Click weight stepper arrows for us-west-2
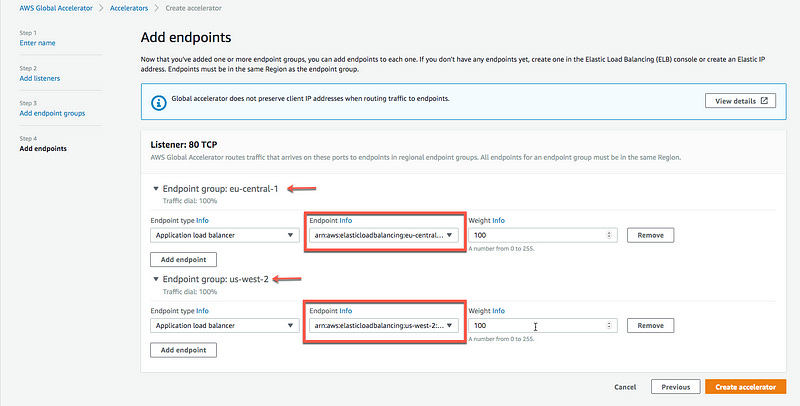The height and width of the screenshot is (406, 800). (x=609, y=325)
